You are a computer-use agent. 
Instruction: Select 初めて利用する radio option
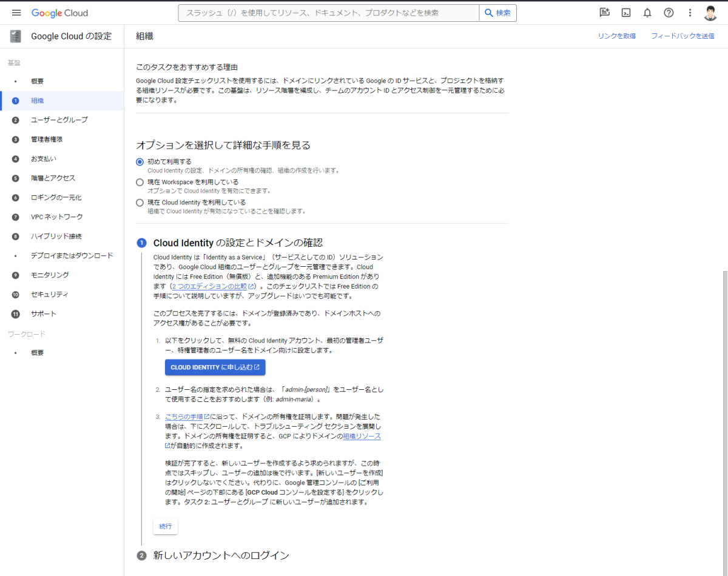pyautogui.click(x=140, y=162)
